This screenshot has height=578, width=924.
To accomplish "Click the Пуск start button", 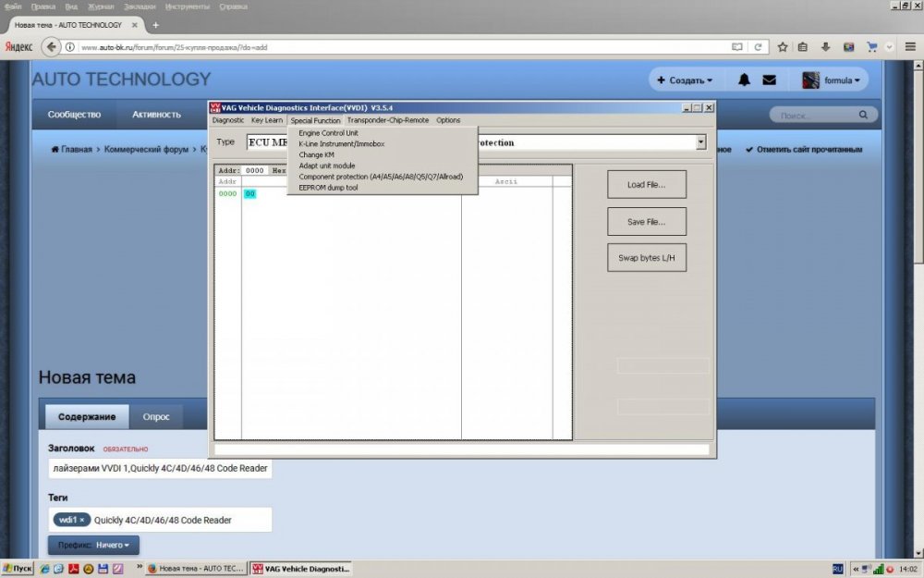I will (x=18, y=569).
